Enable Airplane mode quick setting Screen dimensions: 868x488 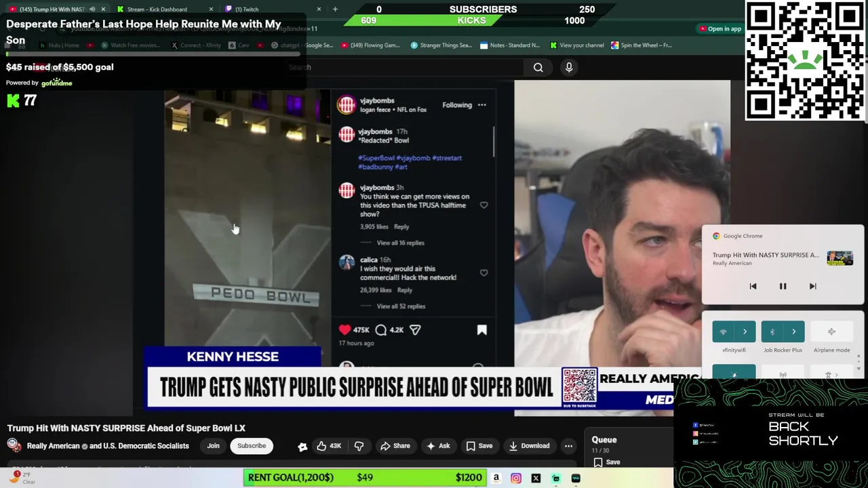coord(831,331)
